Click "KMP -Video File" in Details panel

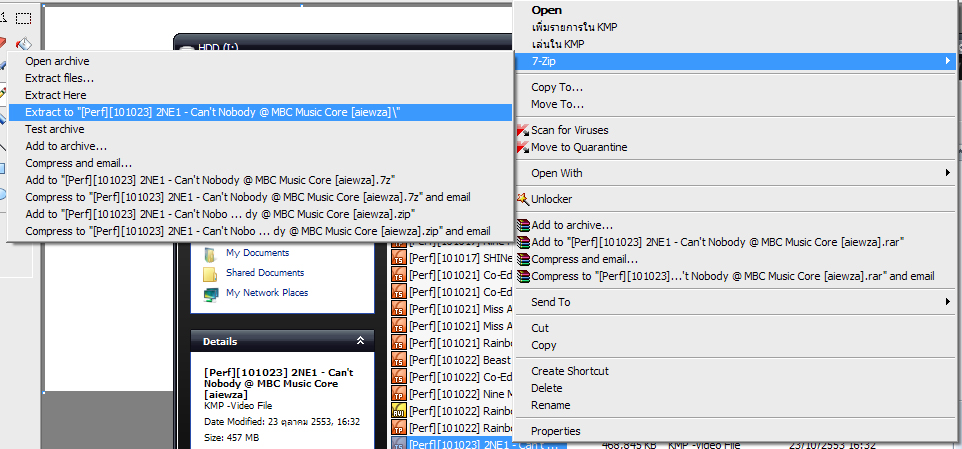click(x=237, y=406)
